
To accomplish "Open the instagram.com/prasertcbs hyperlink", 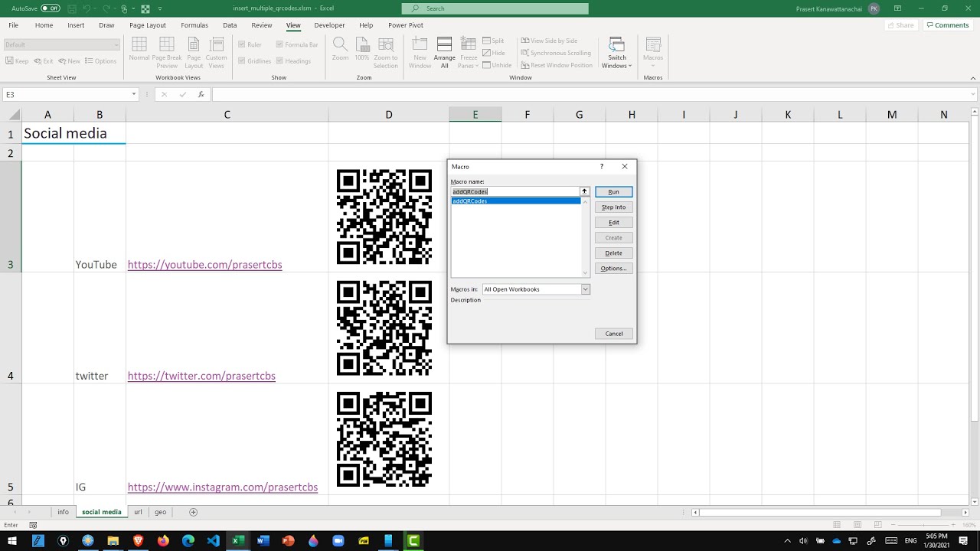I will 223,487.
